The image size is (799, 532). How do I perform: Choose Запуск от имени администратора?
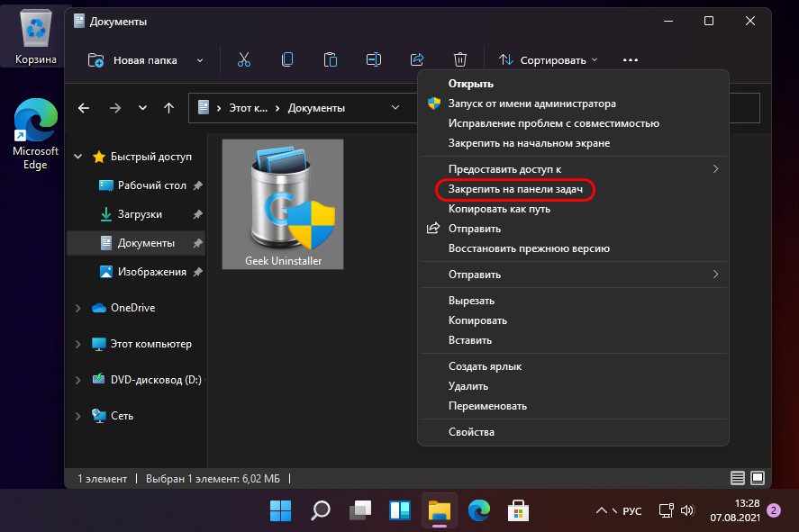coord(573,104)
